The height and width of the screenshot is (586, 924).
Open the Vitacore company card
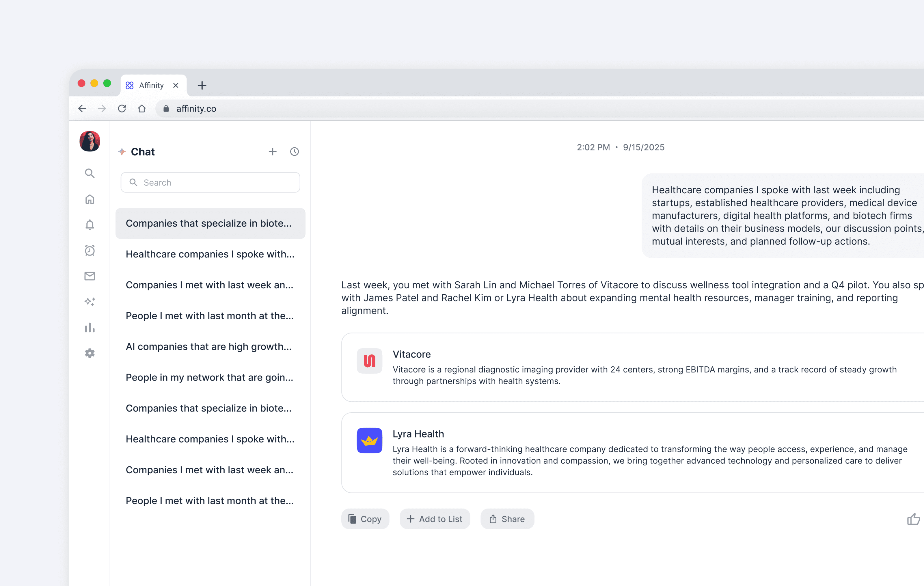(x=629, y=367)
